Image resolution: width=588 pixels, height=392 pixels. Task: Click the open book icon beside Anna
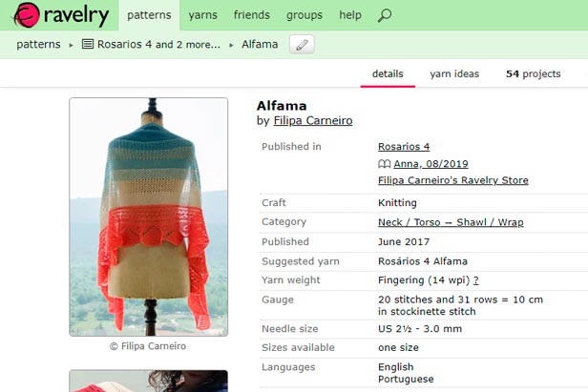point(385,164)
